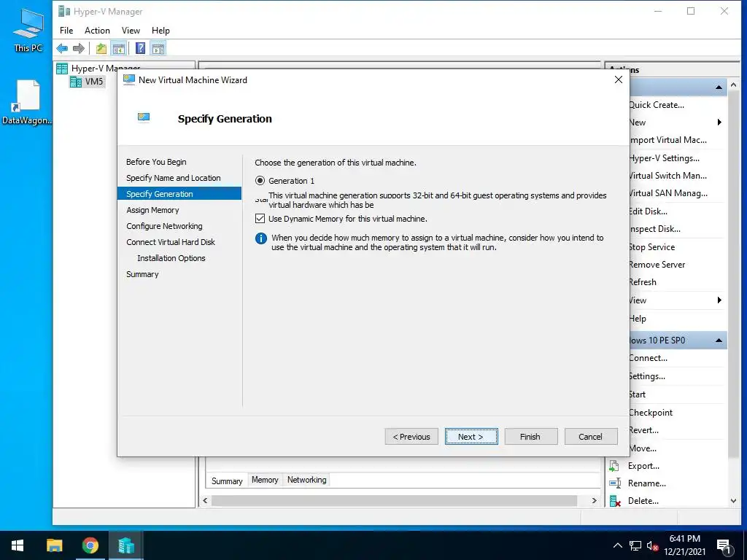Open the Help menu

160,31
